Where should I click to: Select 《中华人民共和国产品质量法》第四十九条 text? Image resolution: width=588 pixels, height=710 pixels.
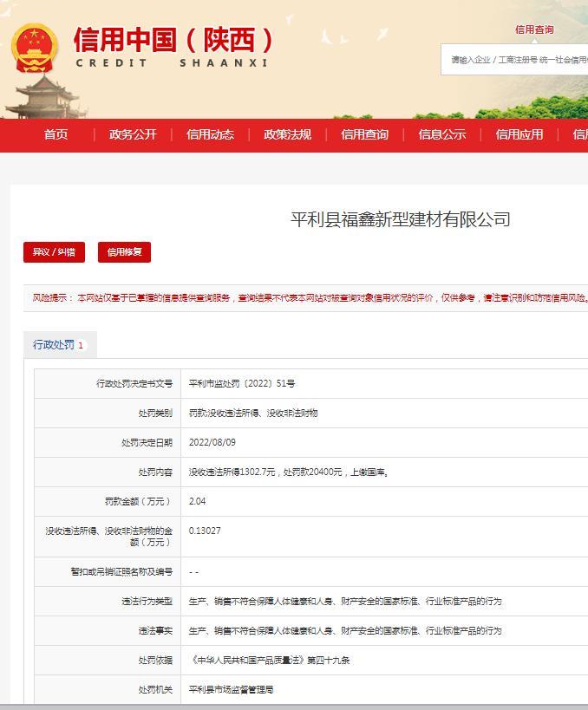[x=270, y=661]
